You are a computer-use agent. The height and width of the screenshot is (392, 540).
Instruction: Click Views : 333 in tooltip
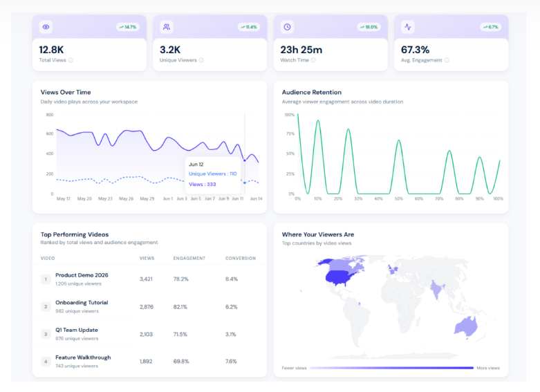[x=202, y=185]
